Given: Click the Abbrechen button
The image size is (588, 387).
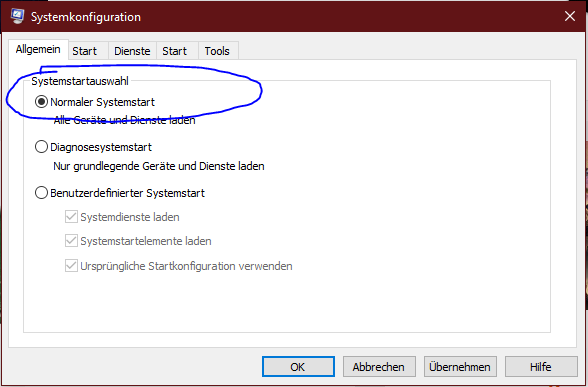Looking at the screenshot, I should point(379,366).
